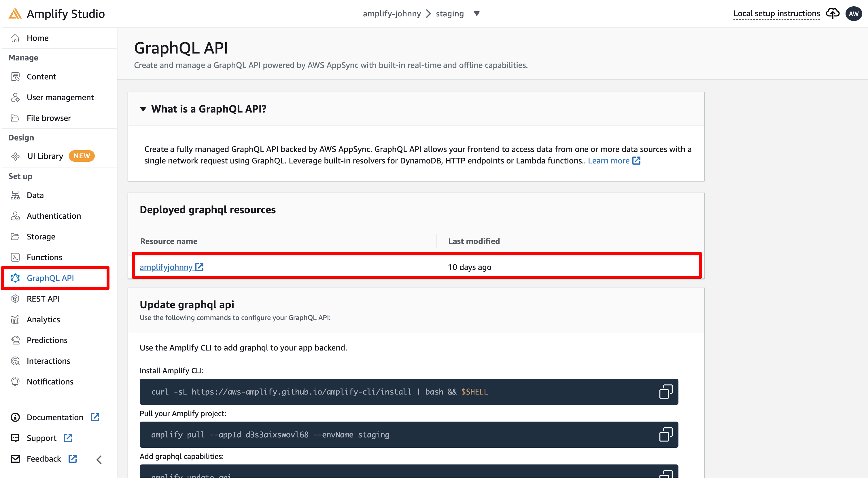Open the amplifyjohnny resource link

(166, 267)
